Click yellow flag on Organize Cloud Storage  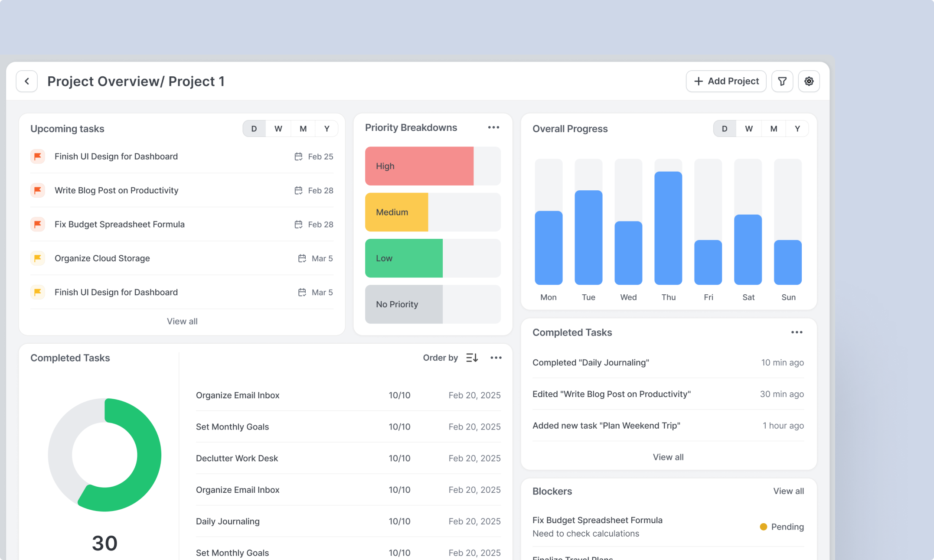(38, 258)
